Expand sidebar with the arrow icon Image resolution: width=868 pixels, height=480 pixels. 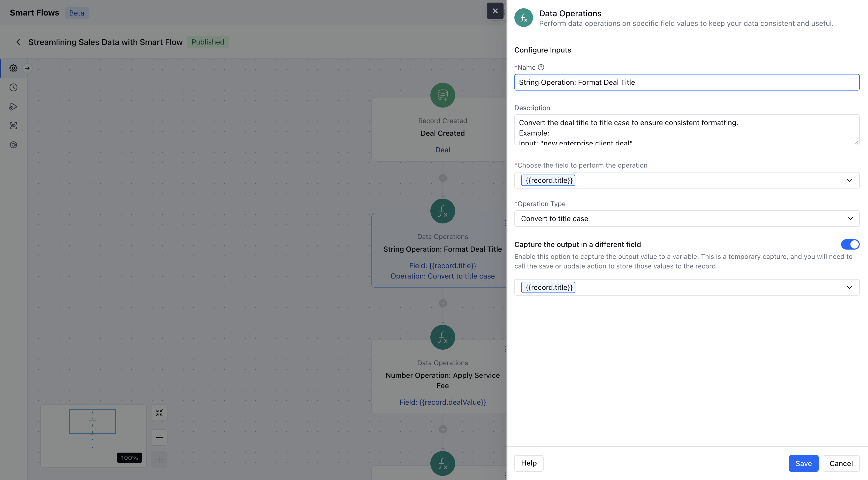pyautogui.click(x=27, y=69)
